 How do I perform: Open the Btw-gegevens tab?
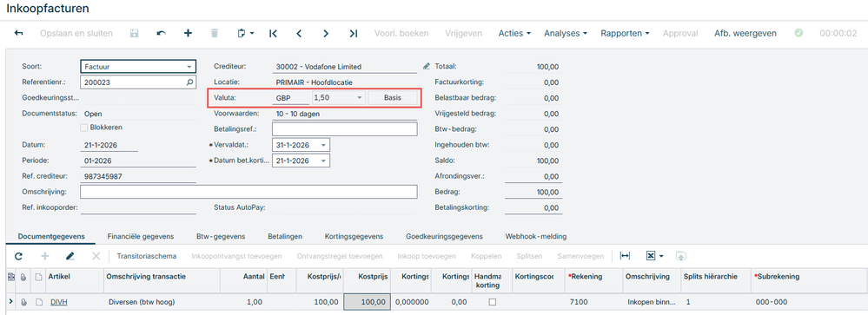[x=221, y=236]
